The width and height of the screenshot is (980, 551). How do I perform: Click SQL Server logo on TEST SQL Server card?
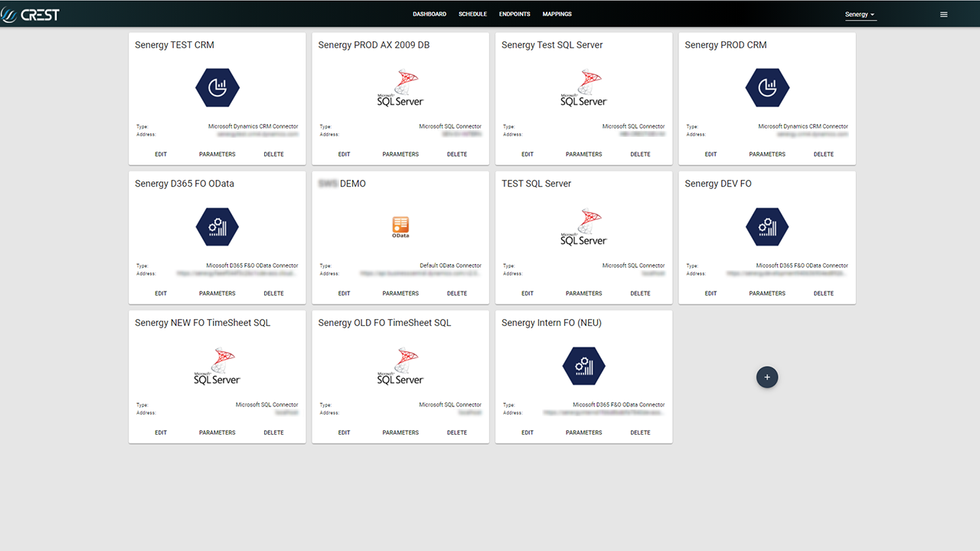tap(583, 227)
